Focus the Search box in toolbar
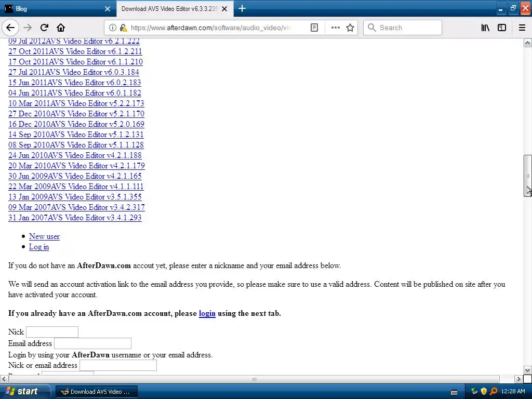Image resolution: width=532 pixels, height=399 pixels. (403, 28)
